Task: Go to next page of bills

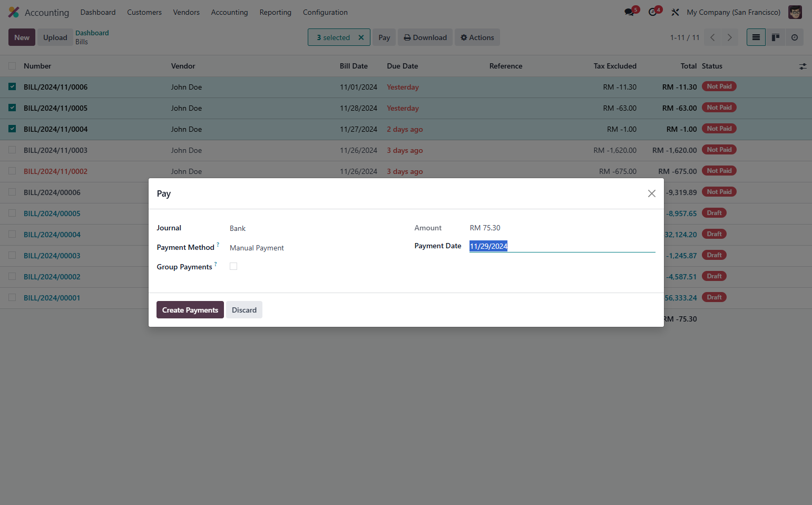Action: point(730,37)
